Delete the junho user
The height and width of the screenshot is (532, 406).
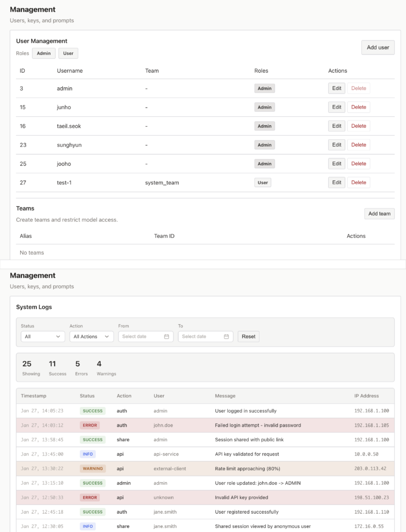(x=358, y=107)
